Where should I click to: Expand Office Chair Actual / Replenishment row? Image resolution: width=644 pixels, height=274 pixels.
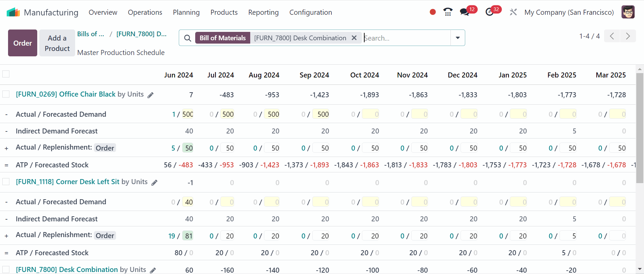pyautogui.click(x=6, y=148)
